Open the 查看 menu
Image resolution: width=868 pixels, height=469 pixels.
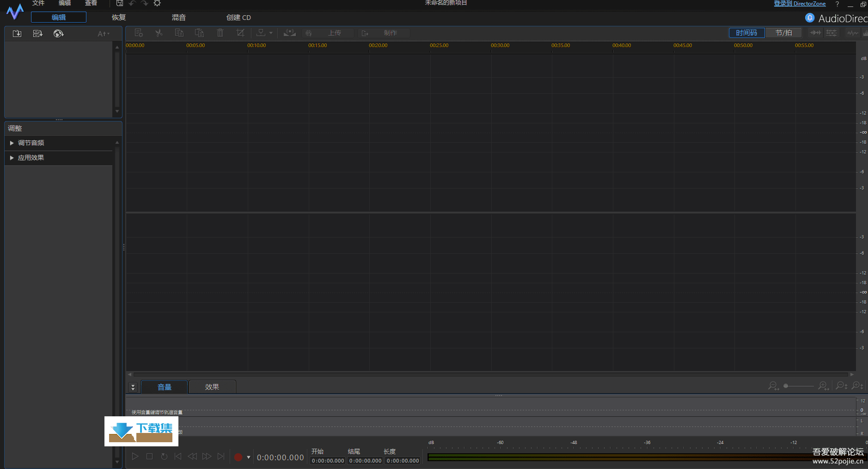click(x=91, y=3)
